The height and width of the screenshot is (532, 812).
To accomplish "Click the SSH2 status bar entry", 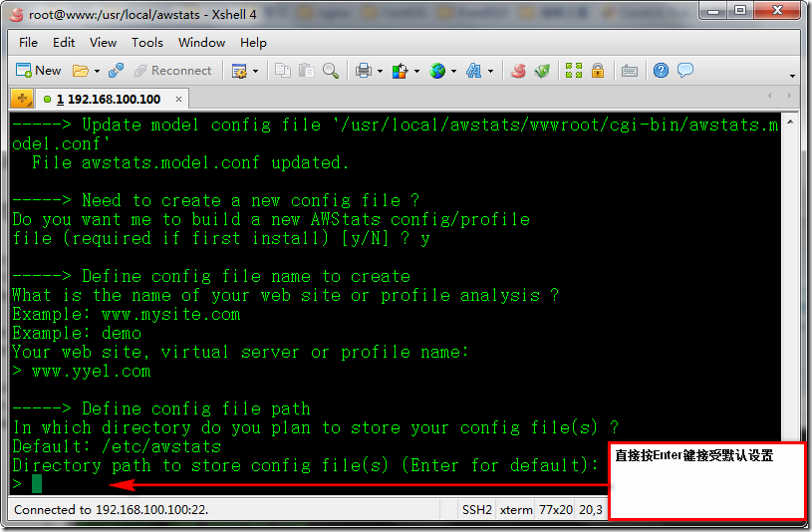I will coord(476,510).
